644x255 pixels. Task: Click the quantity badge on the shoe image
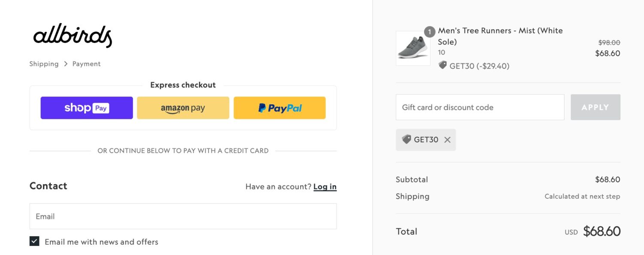430,32
